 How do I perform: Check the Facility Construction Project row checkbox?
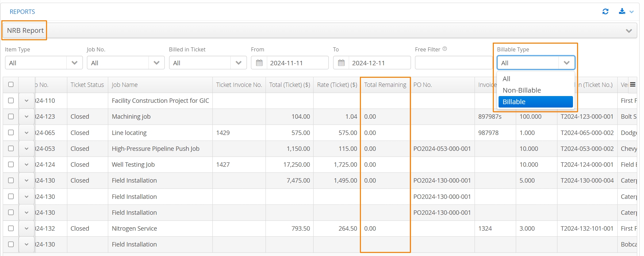tap(11, 100)
